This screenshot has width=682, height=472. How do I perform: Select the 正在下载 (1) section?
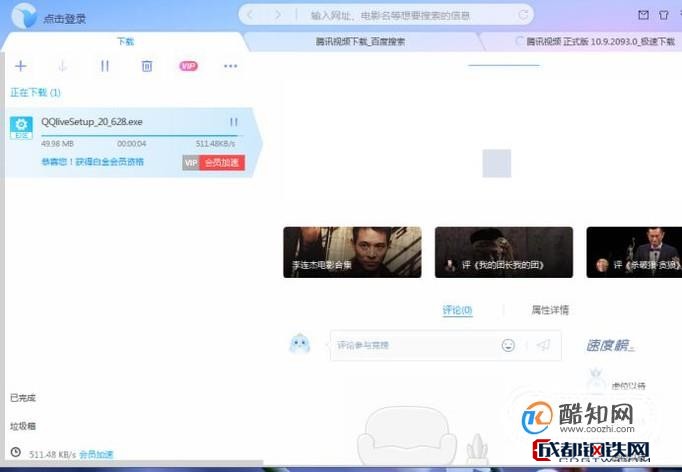[x=36, y=92]
